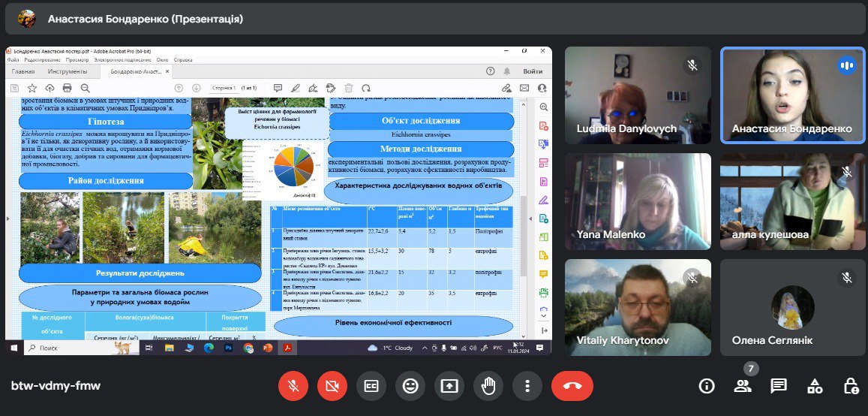Viewport: 868px width, 416px height.
Task: Select Yana Malenko video tile
Action: [638, 202]
